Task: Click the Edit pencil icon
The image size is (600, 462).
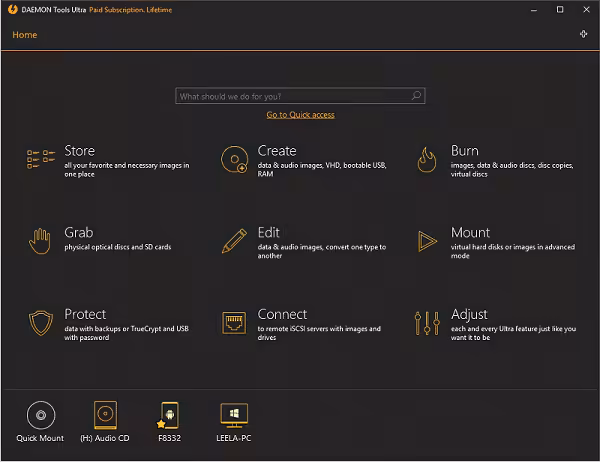Action: [234, 240]
